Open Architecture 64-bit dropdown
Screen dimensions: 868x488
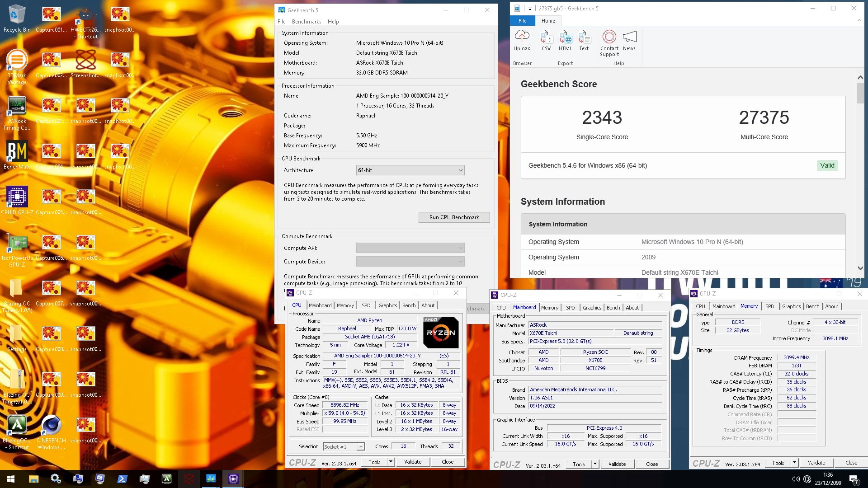point(410,170)
